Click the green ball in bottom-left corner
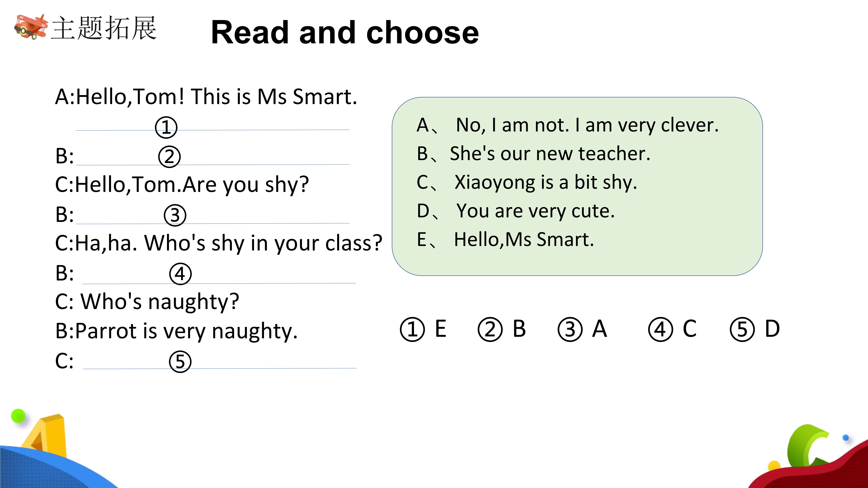 [18, 416]
